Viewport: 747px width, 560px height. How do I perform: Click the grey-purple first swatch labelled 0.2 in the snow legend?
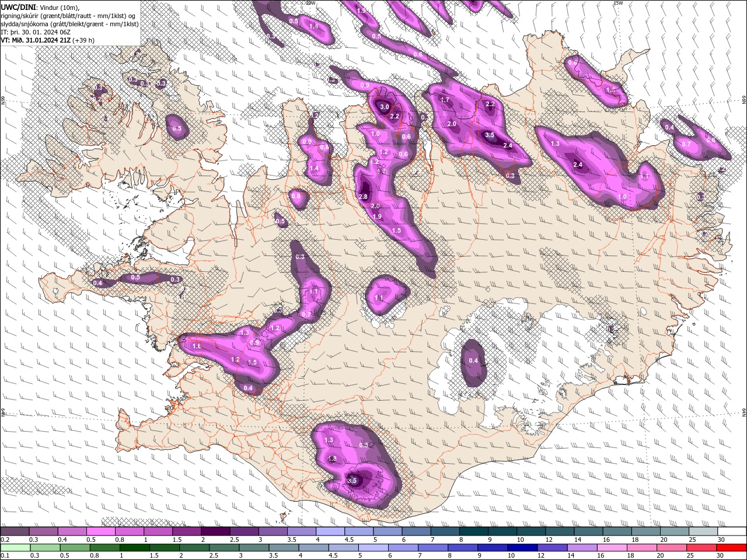[15, 531]
